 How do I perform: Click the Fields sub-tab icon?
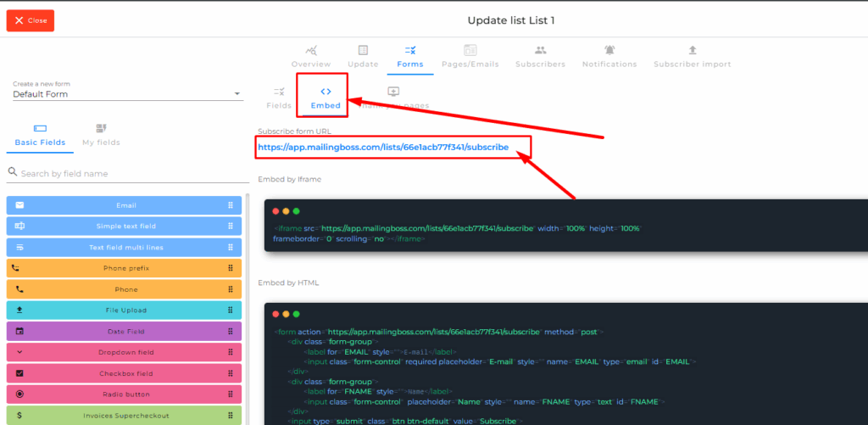279,92
